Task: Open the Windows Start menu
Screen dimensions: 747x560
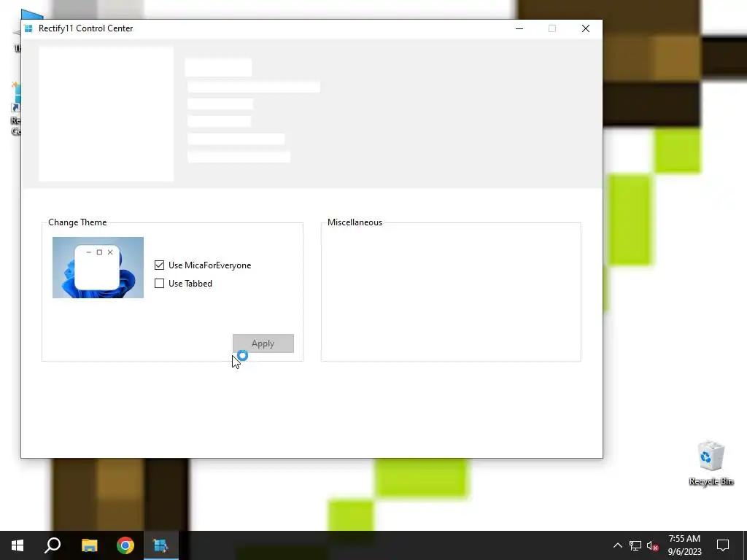Action: coord(18,545)
